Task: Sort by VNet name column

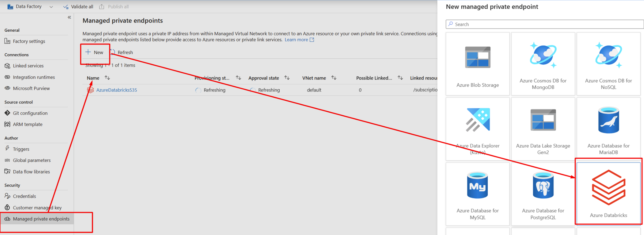Action: (x=334, y=78)
